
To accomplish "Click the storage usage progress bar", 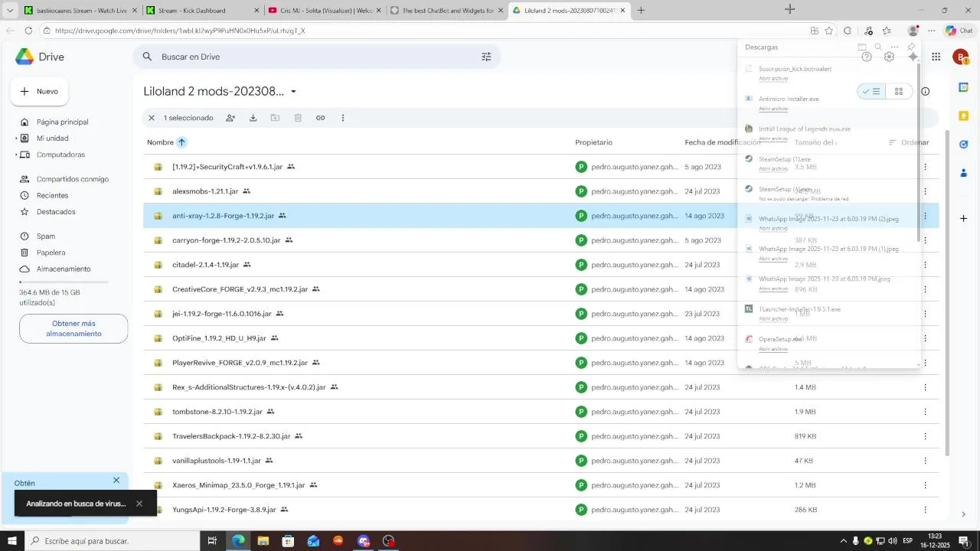I will tap(64, 282).
